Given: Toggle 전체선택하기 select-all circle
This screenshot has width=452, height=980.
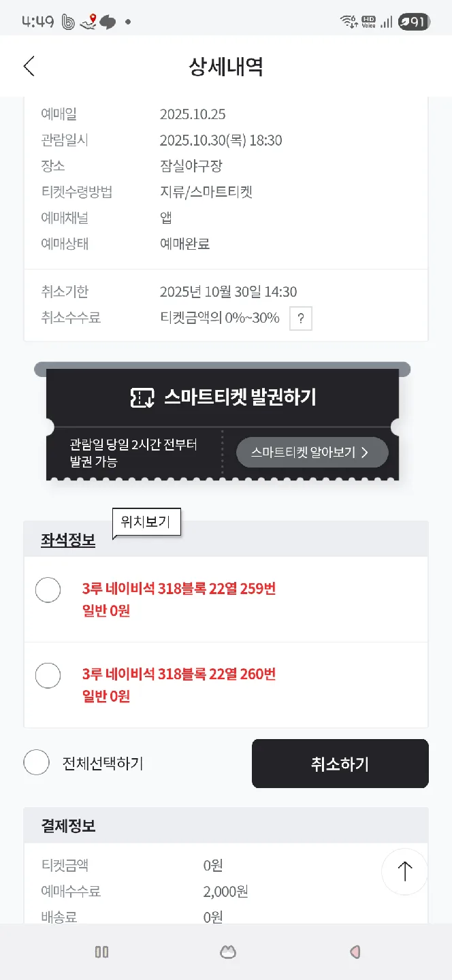Looking at the screenshot, I should tap(37, 762).
